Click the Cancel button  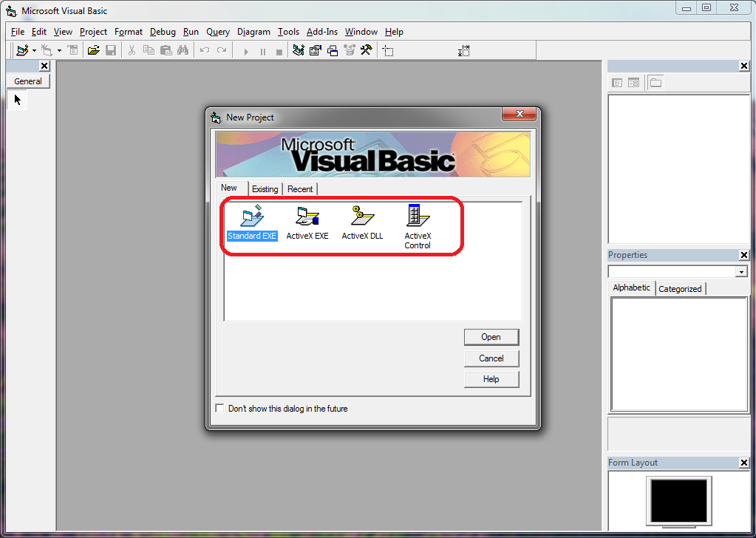[x=491, y=358]
